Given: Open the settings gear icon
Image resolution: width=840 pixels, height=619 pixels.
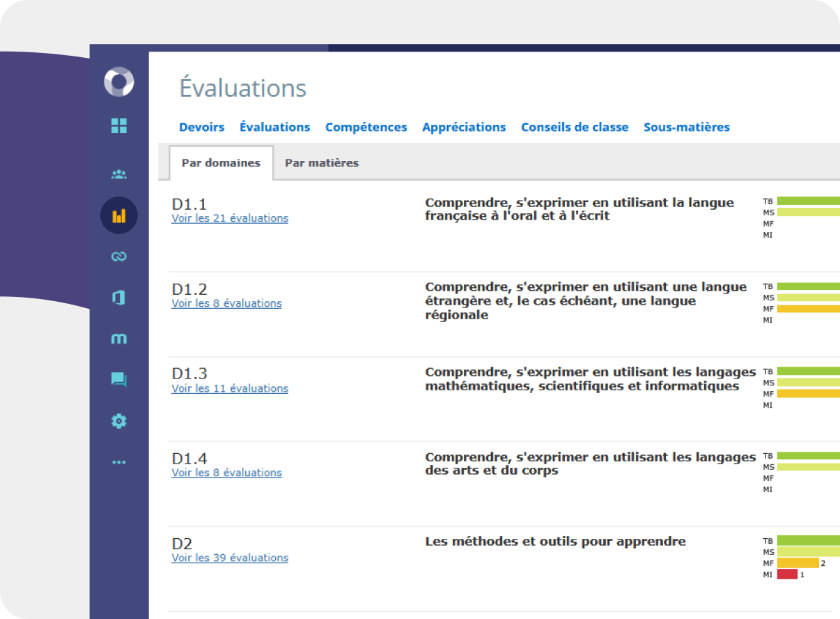Looking at the screenshot, I should [x=119, y=421].
